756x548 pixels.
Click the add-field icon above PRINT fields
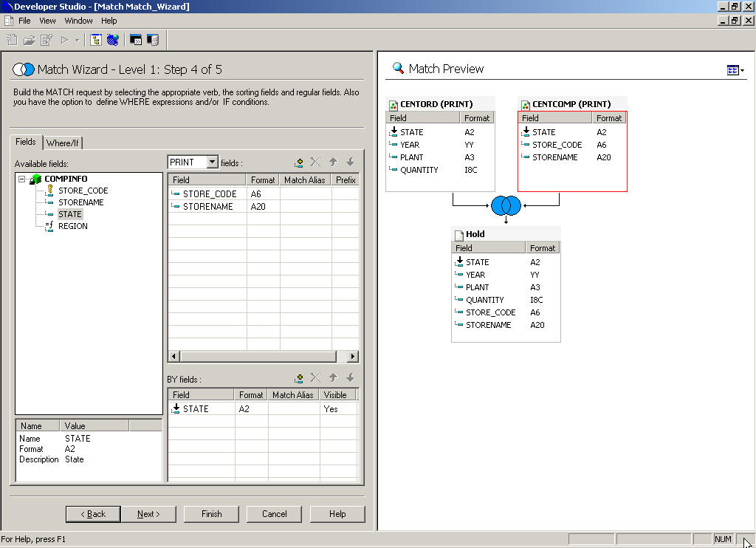[x=299, y=162]
